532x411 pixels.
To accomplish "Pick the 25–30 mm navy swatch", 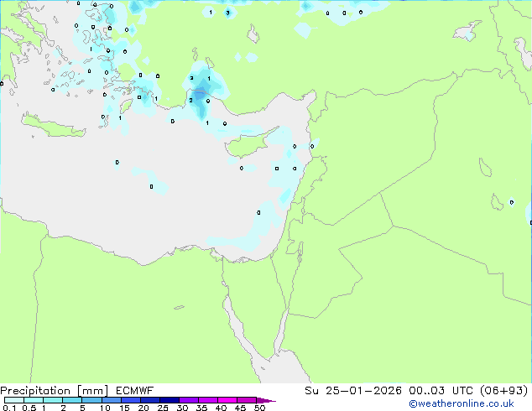I will (x=169, y=400).
